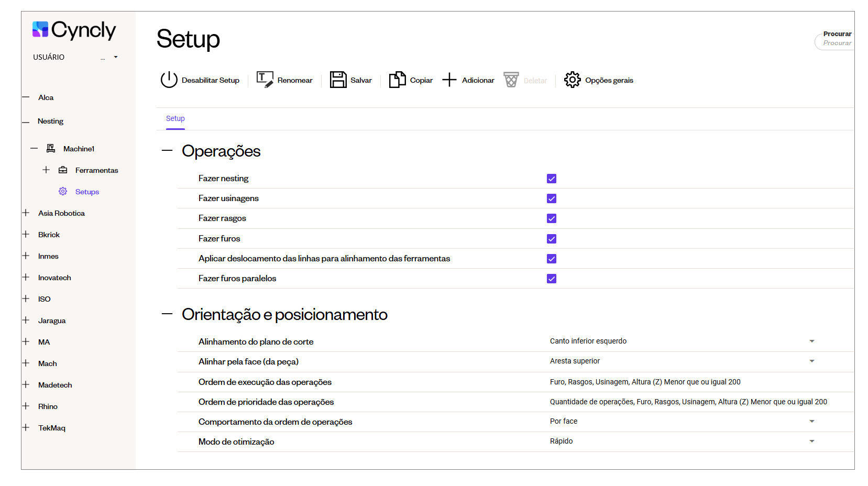This screenshot has height=486, width=868.
Task: Open Opções gerais gear icon
Action: click(572, 80)
